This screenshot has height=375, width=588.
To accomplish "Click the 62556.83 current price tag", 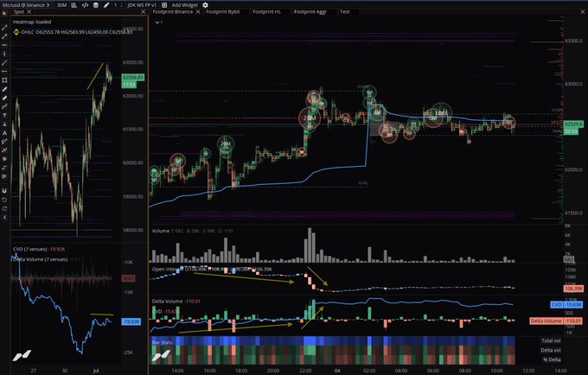I will (133, 78).
